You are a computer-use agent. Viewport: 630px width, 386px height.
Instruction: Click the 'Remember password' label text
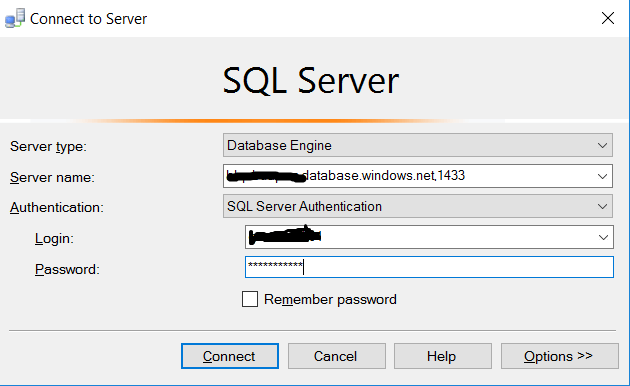tap(330, 300)
